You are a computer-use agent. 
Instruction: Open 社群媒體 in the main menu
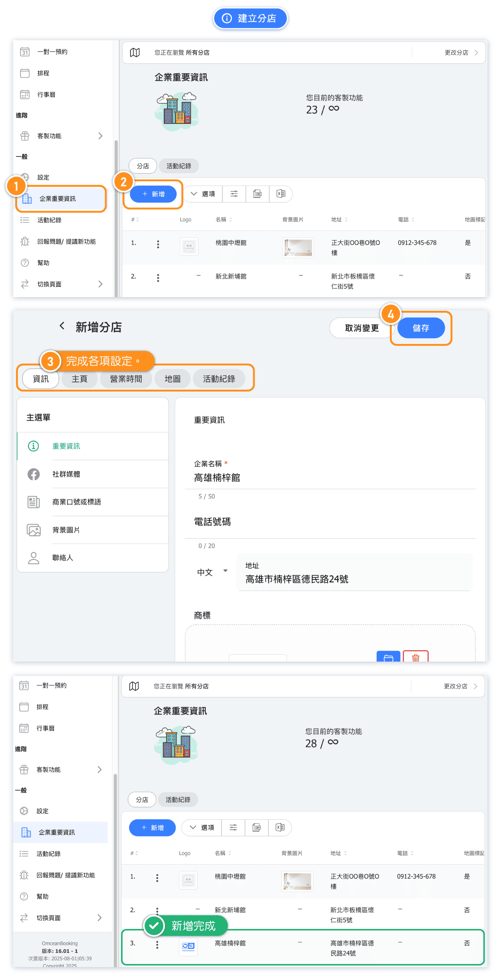coord(66,474)
